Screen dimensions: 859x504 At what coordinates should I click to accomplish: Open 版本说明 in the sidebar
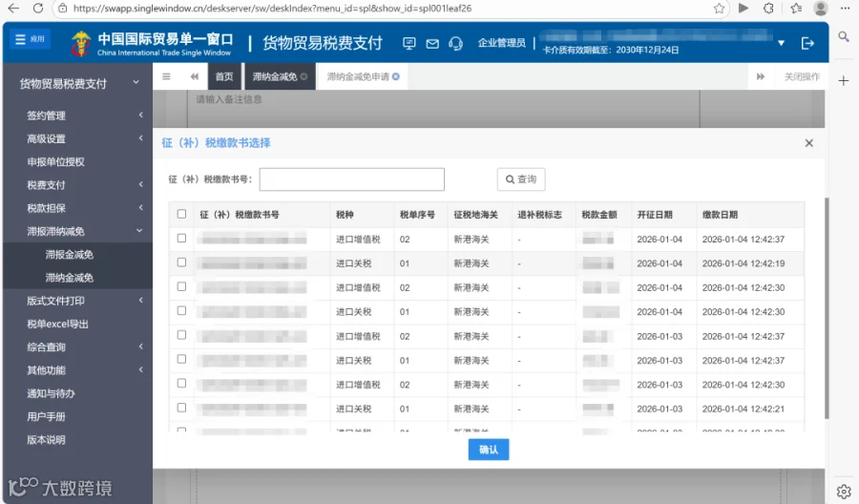click(46, 439)
